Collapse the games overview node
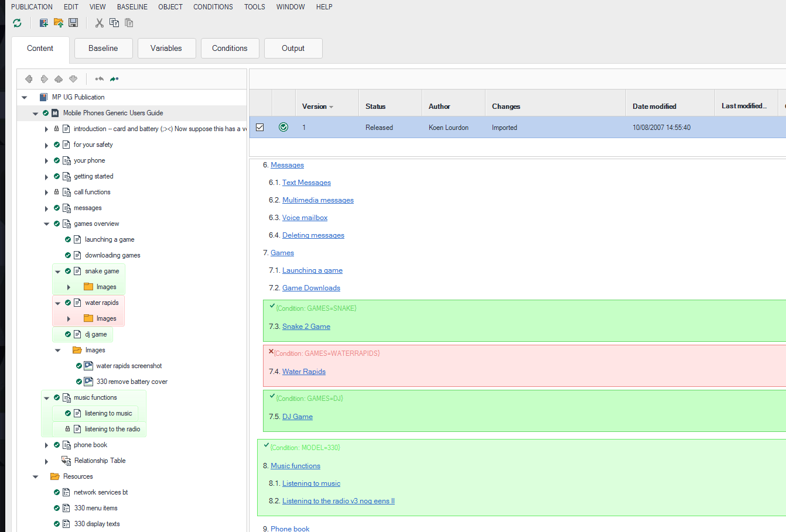This screenshot has height=532, width=786. 47,223
